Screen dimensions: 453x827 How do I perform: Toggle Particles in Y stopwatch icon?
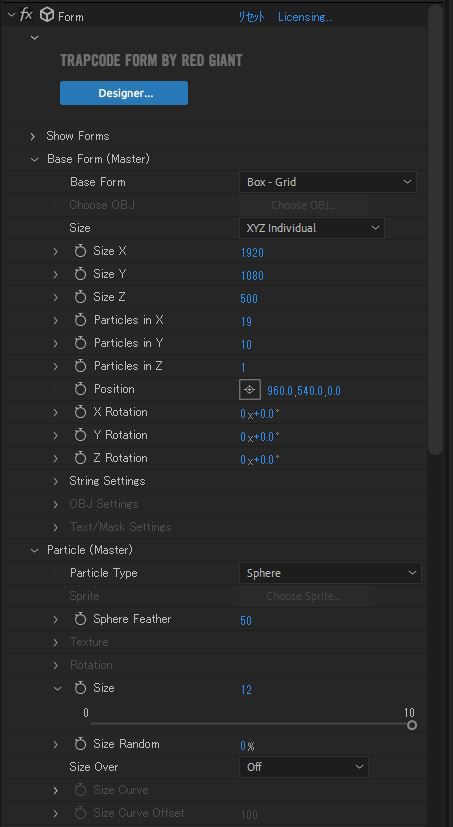click(80, 343)
